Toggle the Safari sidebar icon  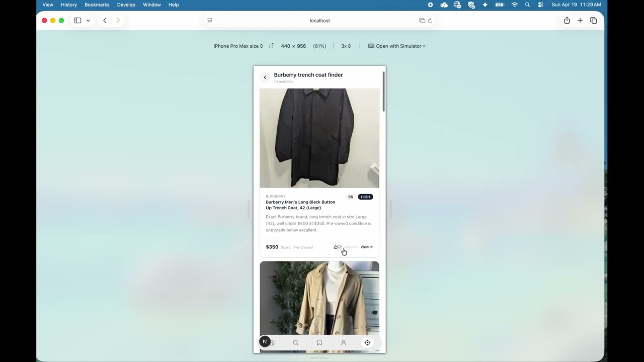coord(77,21)
